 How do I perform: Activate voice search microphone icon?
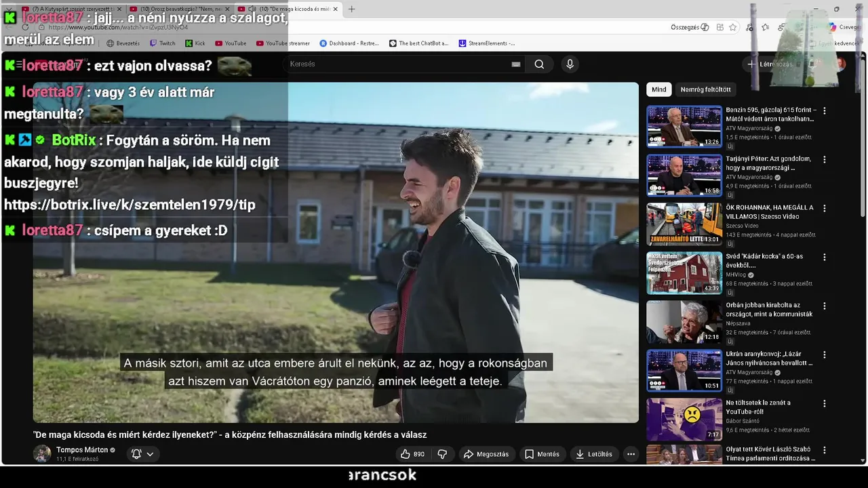(570, 64)
